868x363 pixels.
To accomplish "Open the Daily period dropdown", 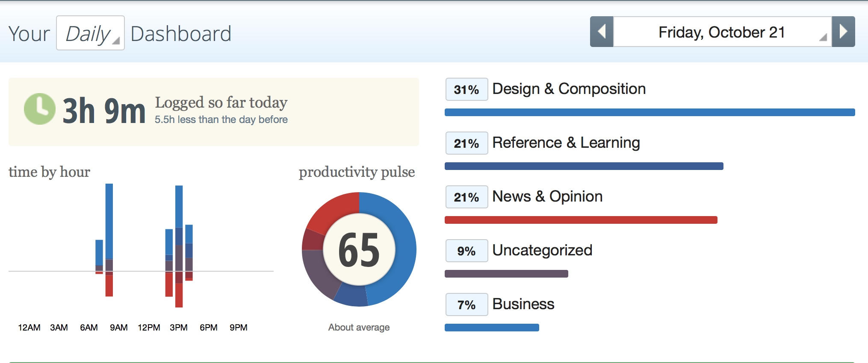I will (90, 33).
